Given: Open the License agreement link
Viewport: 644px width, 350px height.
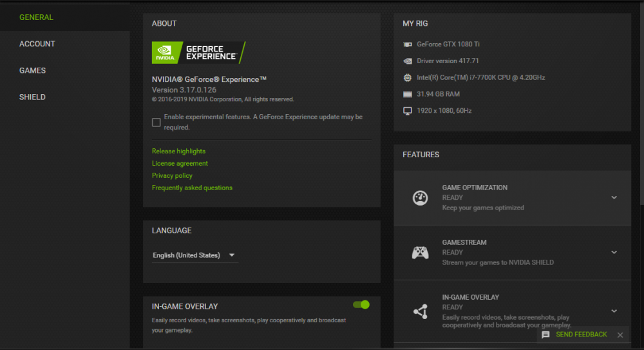Looking at the screenshot, I should click(180, 163).
